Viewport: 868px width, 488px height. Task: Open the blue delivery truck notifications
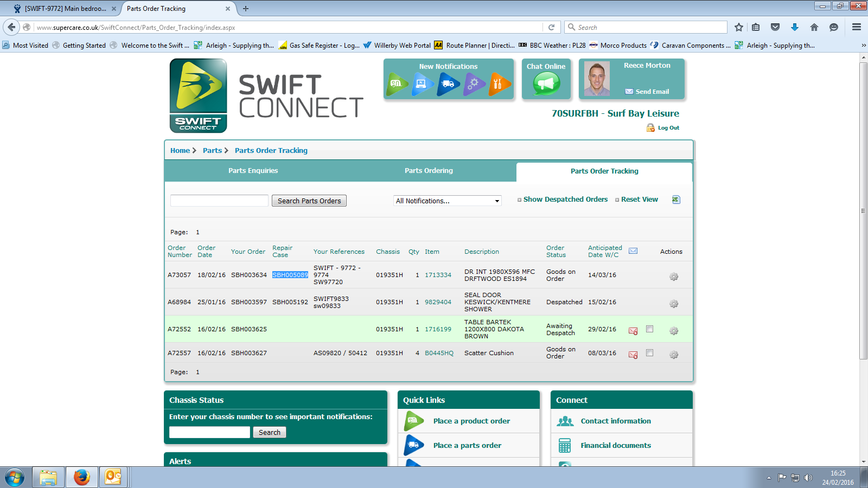[x=448, y=84]
